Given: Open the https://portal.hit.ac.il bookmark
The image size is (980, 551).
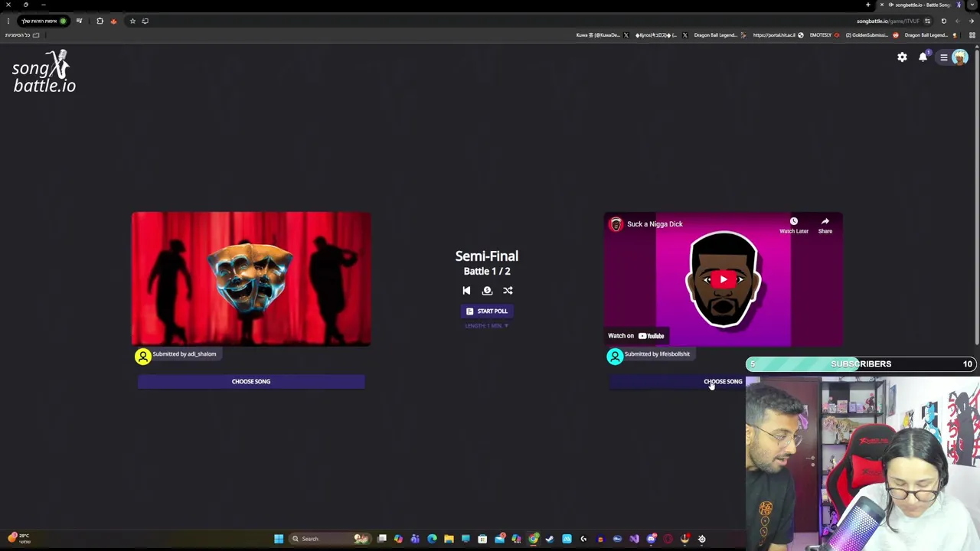Looking at the screenshot, I should click(x=778, y=35).
